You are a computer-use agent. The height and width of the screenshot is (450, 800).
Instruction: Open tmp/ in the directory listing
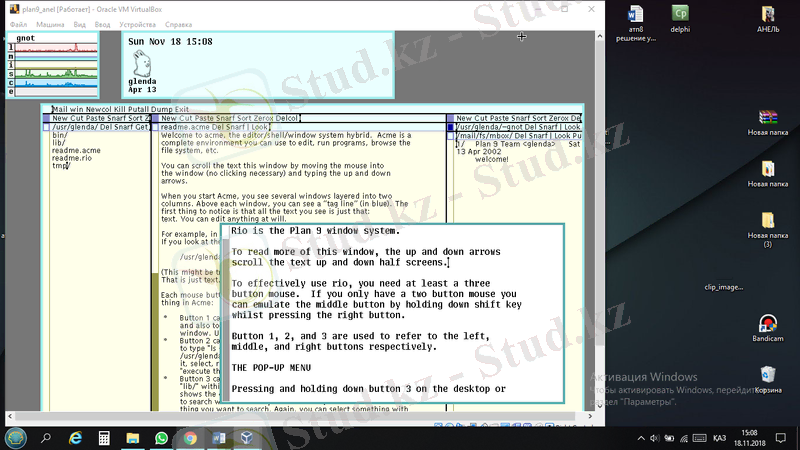coord(60,166)
